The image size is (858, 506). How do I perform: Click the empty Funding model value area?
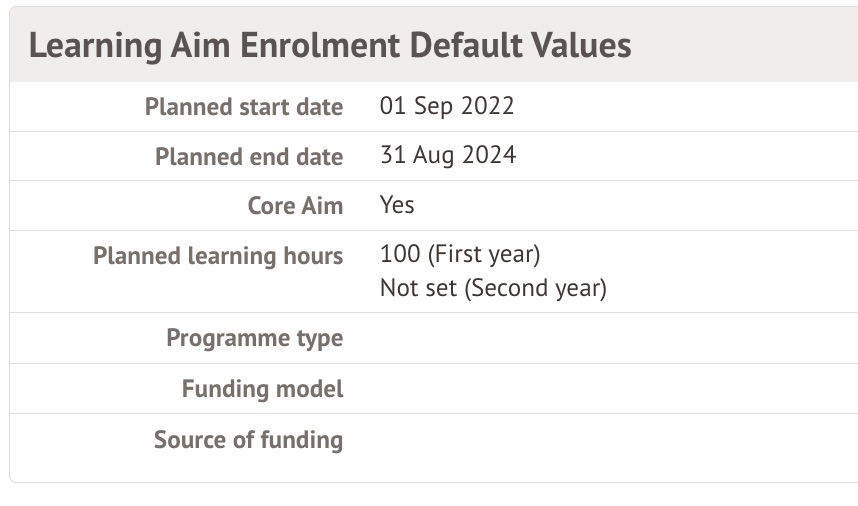coord(600,389)
